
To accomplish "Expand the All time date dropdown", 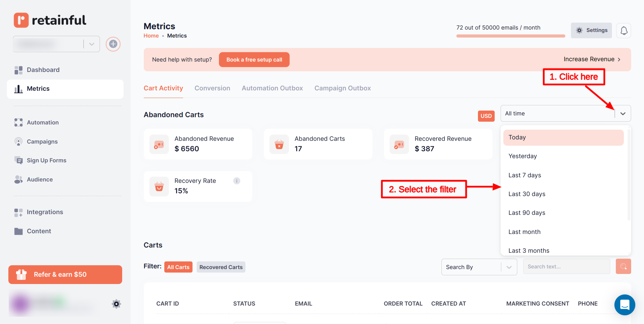I will click(x=622, y=114).
